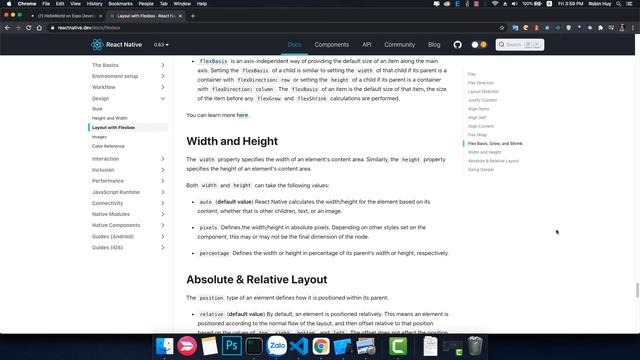Open Camtasia from the dock
This screenshot has width=640, height=360.
(398, 346)
